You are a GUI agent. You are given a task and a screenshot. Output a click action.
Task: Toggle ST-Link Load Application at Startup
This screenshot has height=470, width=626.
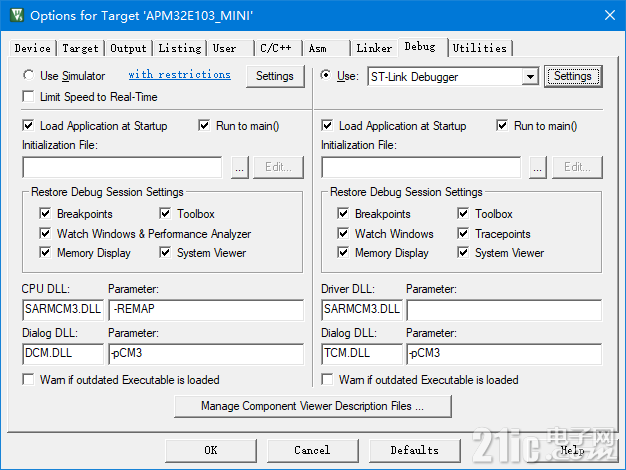point(327,125)
